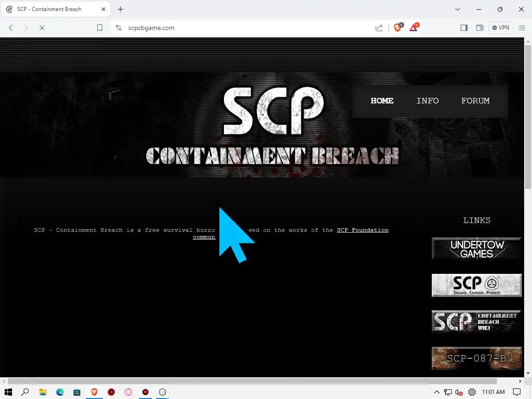Open the Windows Start menu
Screen dimensions: 532x399
tap(8, 392)
